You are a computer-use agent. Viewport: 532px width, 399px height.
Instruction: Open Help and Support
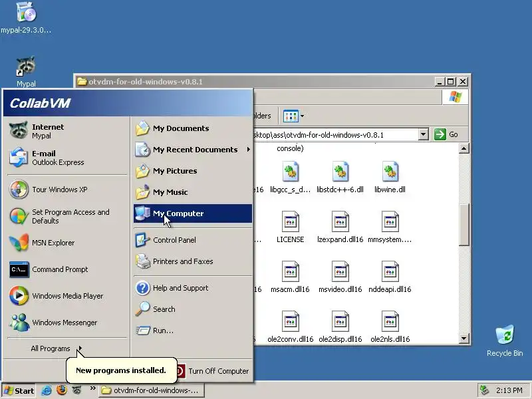click(193, 288)
